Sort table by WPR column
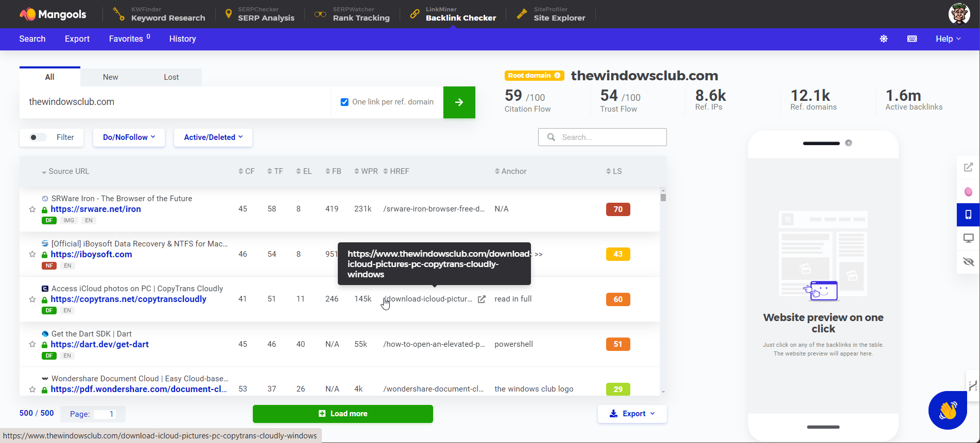 (x=366, y=171)
